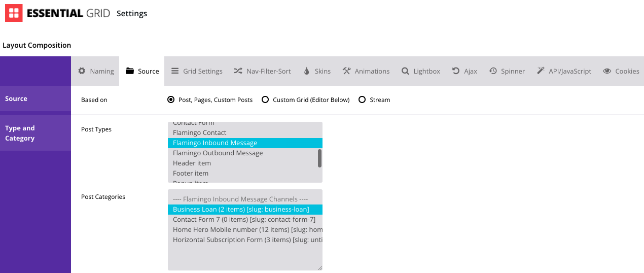Click the Ajax undo arrow icon
This screenshot has width=644, height=273.
click(456, 71)
